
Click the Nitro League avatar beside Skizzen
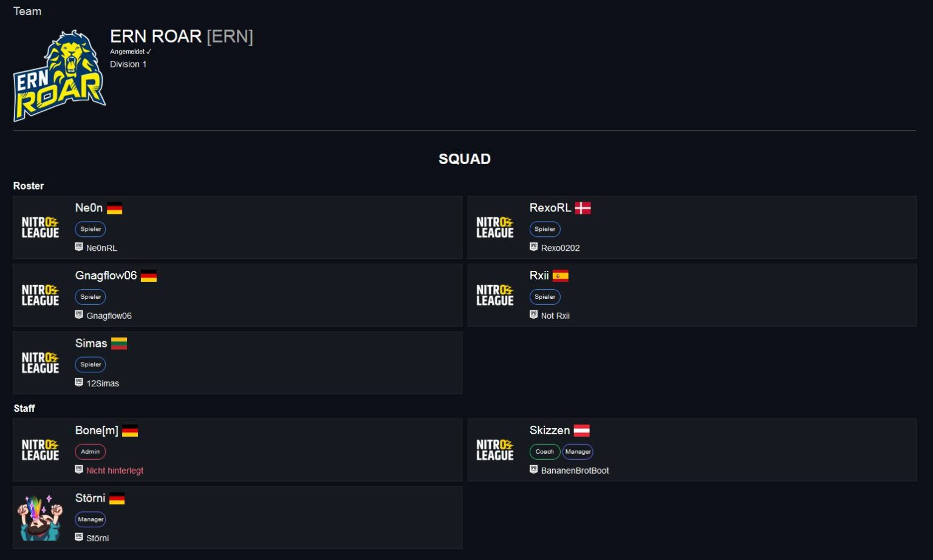(x=495, y=450)
